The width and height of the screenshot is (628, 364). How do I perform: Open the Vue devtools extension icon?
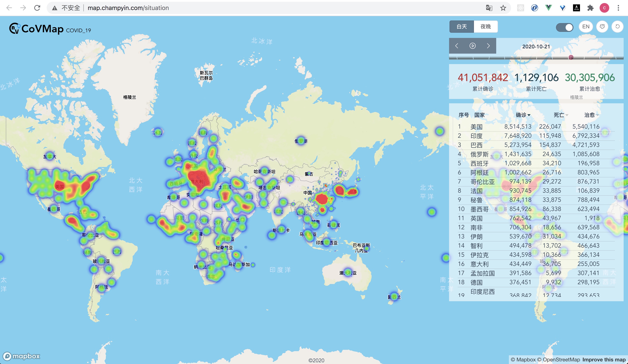548,8
